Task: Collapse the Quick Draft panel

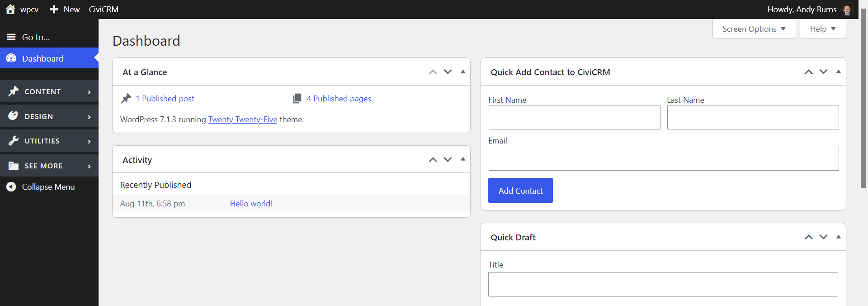Action: click(839, 237)
